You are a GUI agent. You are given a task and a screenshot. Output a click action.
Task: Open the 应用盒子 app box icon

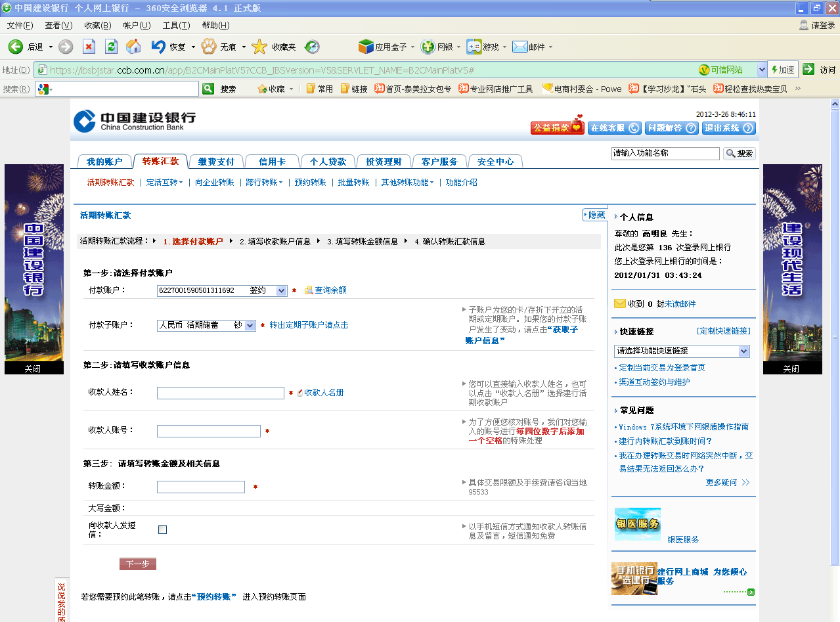(x=366, y=47)
